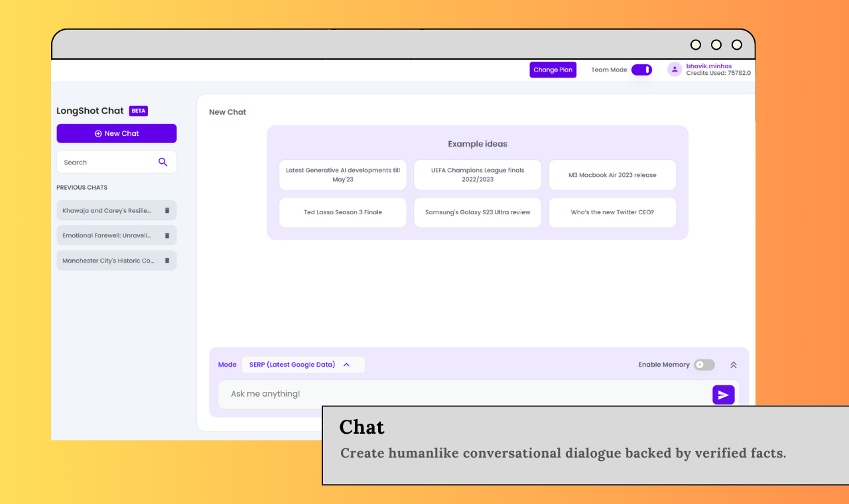
Task: Click the 'Mode' label
Action: 228,365
